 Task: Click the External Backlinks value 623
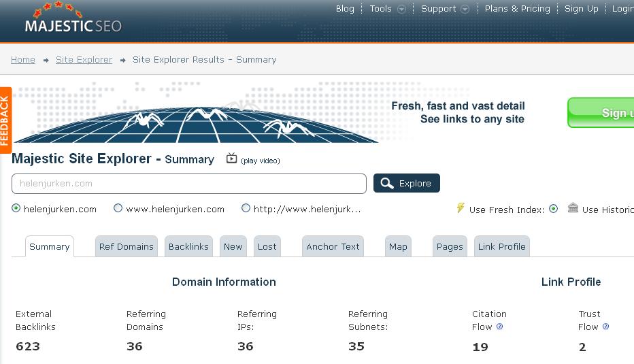(28, 346)
